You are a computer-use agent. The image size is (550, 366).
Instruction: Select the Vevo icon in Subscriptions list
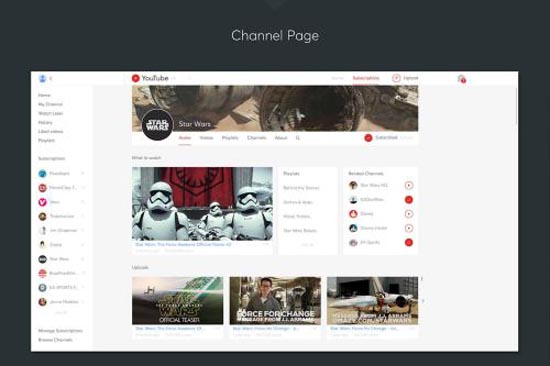[x=42, y=202]
